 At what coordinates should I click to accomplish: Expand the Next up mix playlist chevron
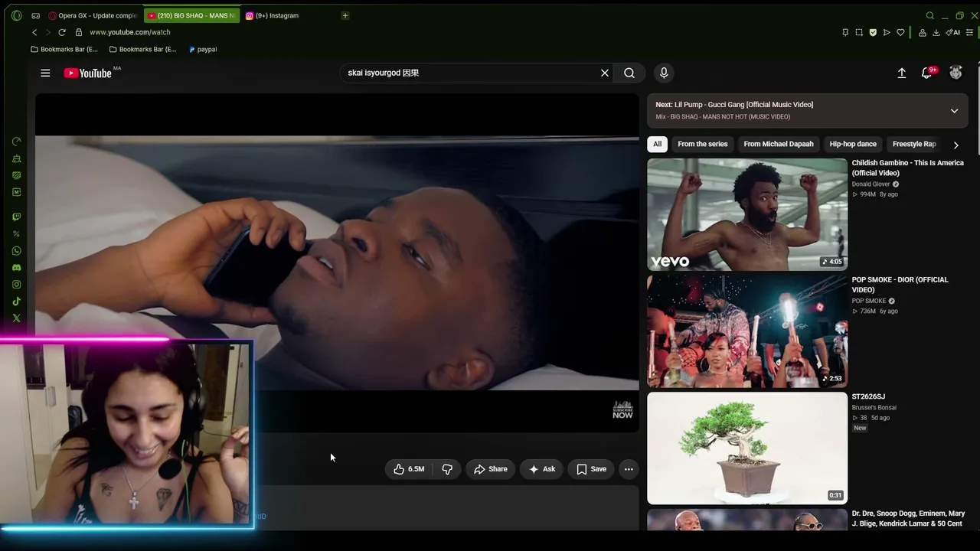(954, 111)
